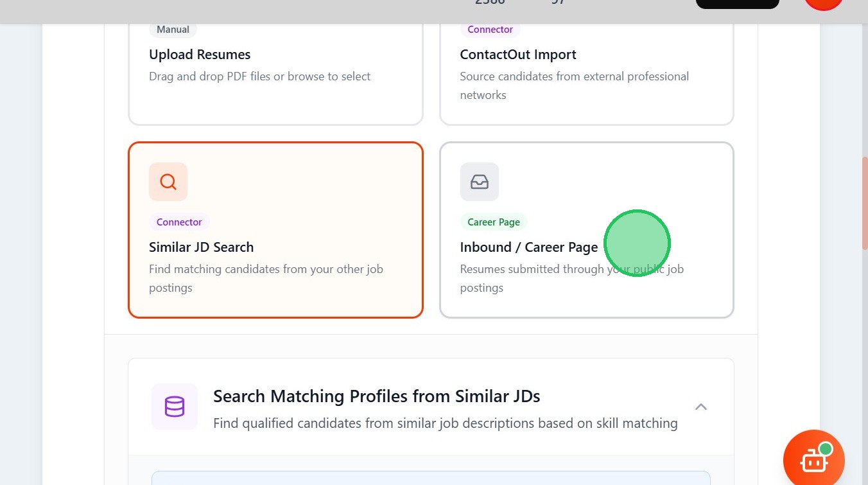
Task: Click the Connector badge above Similar JD Search
Action: click(x=179, y=222)
